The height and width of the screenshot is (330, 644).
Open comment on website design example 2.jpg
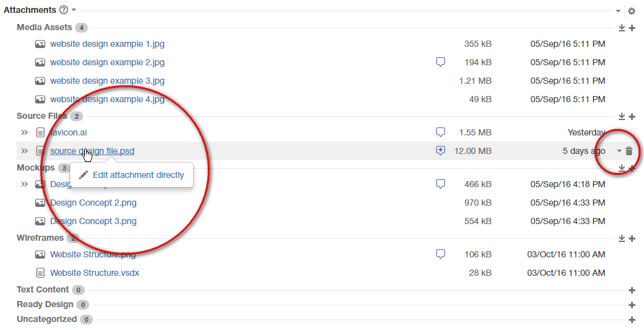pyautogui.click(x=440, y=62)
